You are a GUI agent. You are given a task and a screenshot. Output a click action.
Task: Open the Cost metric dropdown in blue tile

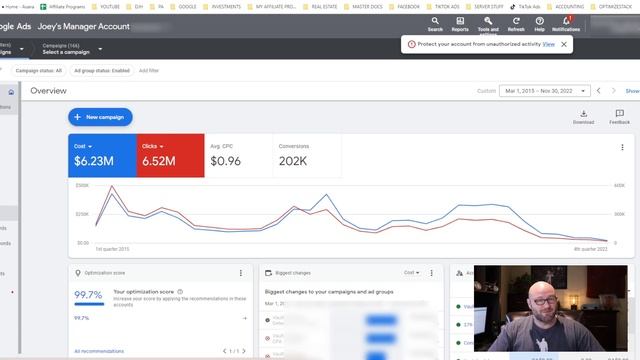pos(83,146)
